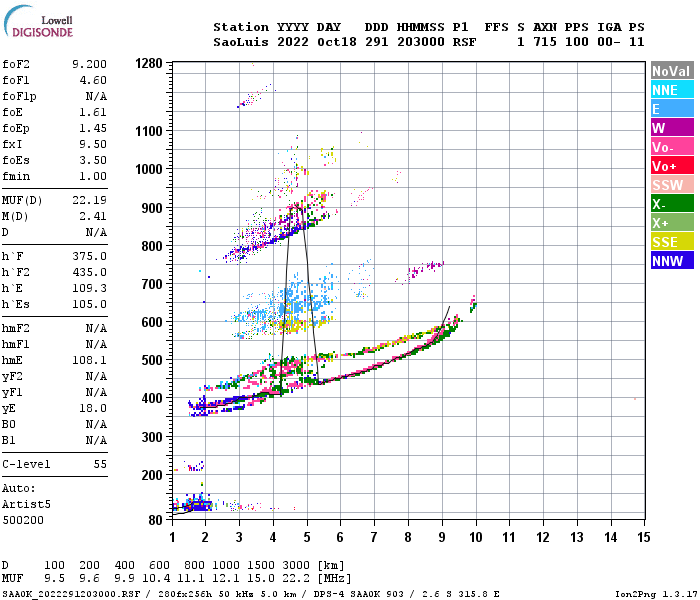Click the 80 km axis label
This screenshot has width=700, height=600.
point(156,520)
